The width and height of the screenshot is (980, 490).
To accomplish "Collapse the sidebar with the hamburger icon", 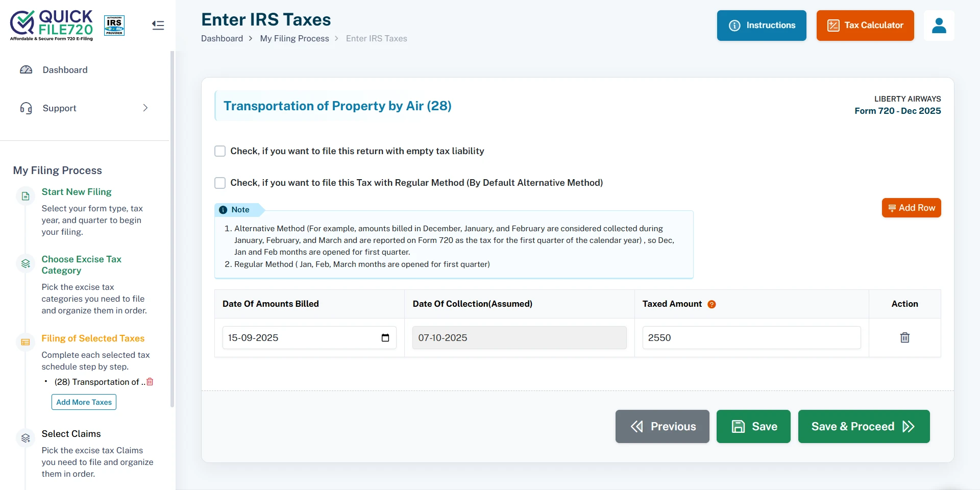I will point(158,25).
